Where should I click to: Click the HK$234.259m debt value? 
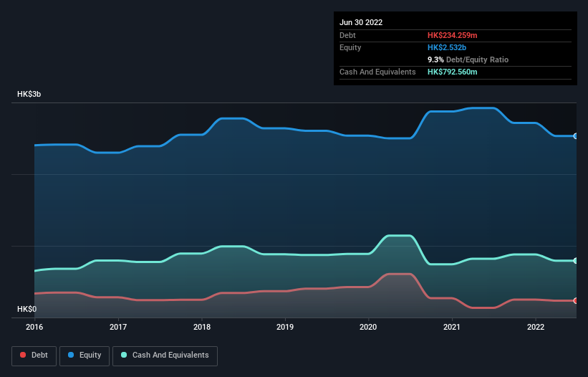coord(452,35)
